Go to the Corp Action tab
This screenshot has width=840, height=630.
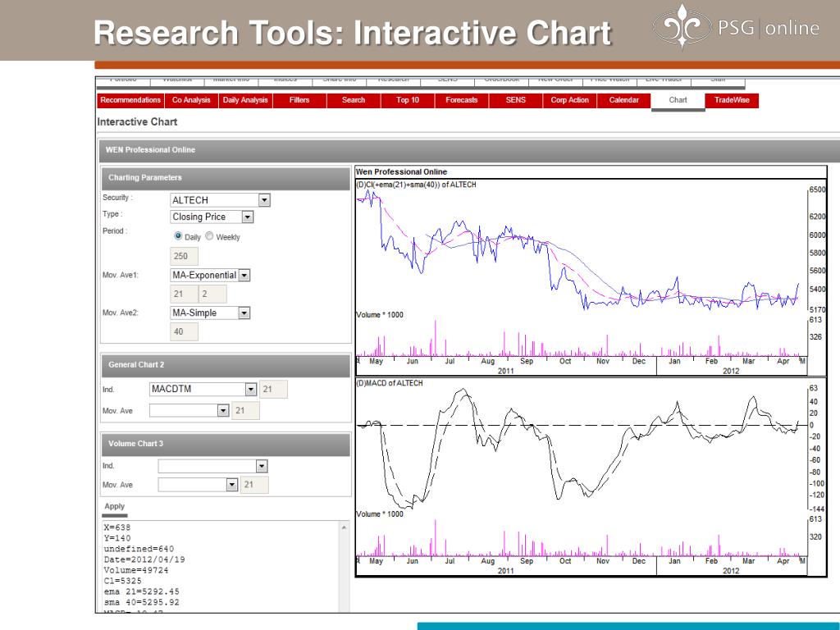tap(570, 100)
